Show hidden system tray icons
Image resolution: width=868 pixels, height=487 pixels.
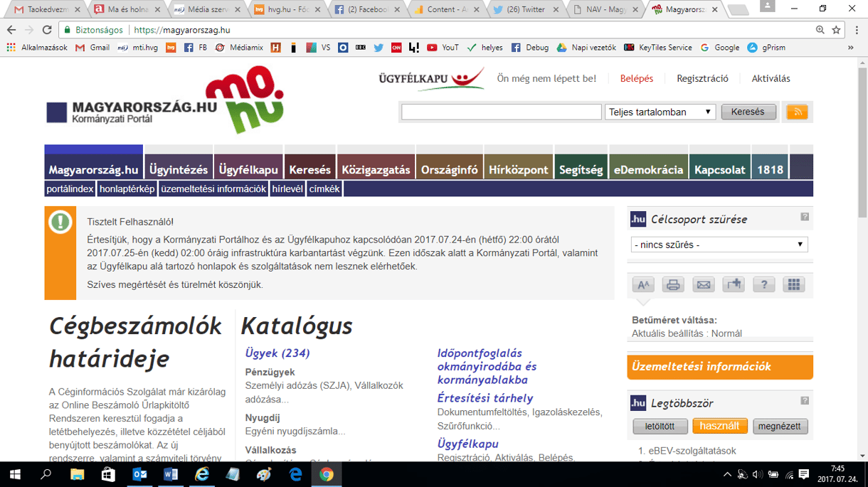pyautogui.click(x=727, y=474)
